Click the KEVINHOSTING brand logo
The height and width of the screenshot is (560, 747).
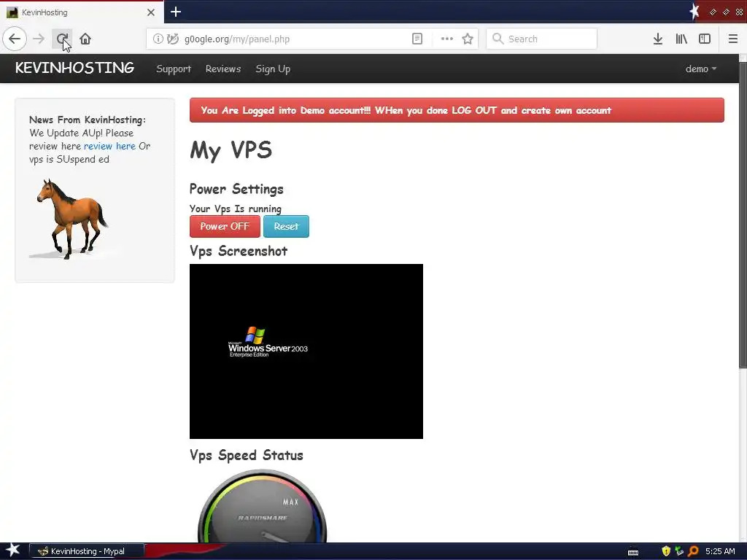(x=74, y=68)
